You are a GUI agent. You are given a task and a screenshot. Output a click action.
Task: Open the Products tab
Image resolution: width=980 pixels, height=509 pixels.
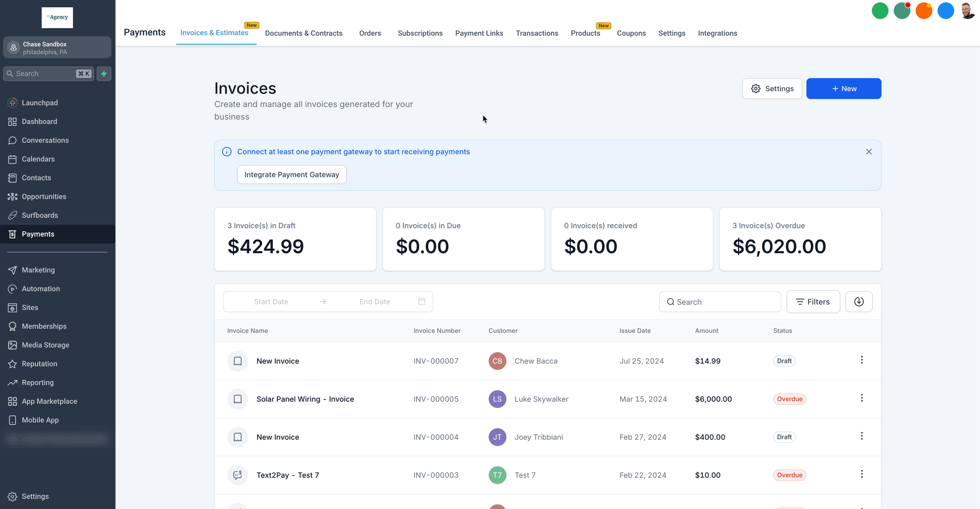point(585,33)
